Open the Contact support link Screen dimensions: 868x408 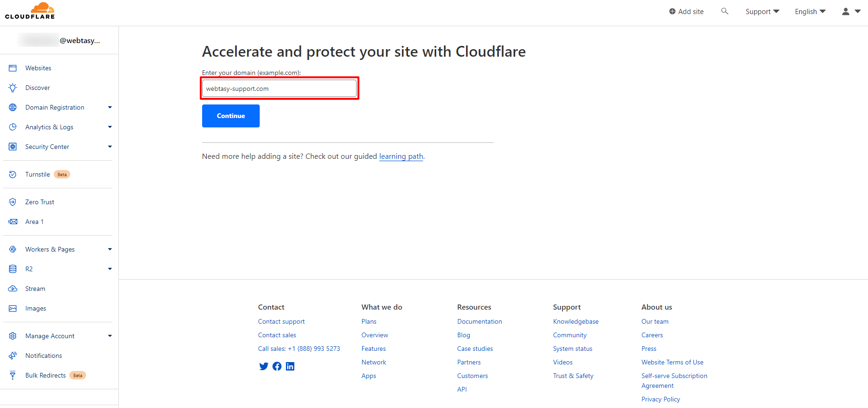281,321
